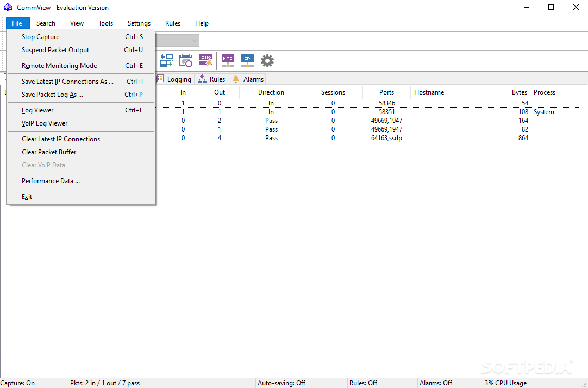Click the gear Settings toolbar icon
The height and width of the screenshot is (388, 588).
coord(267,60)
